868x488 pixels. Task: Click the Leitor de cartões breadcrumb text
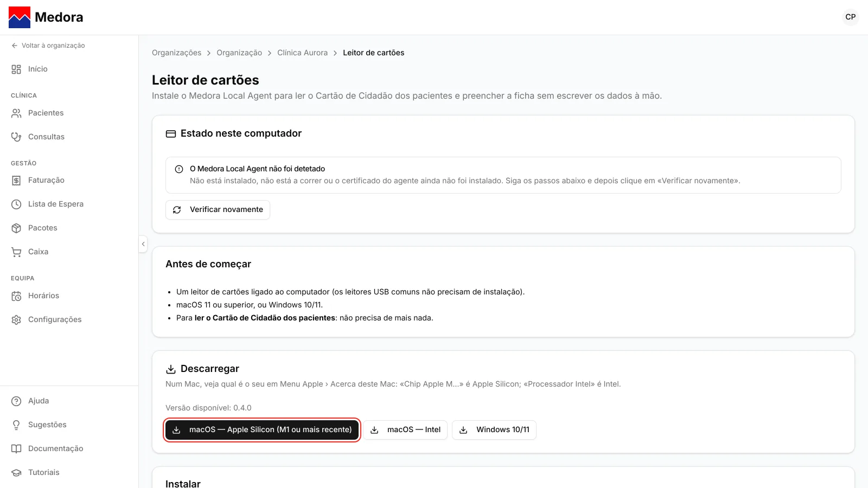point(373,53)
